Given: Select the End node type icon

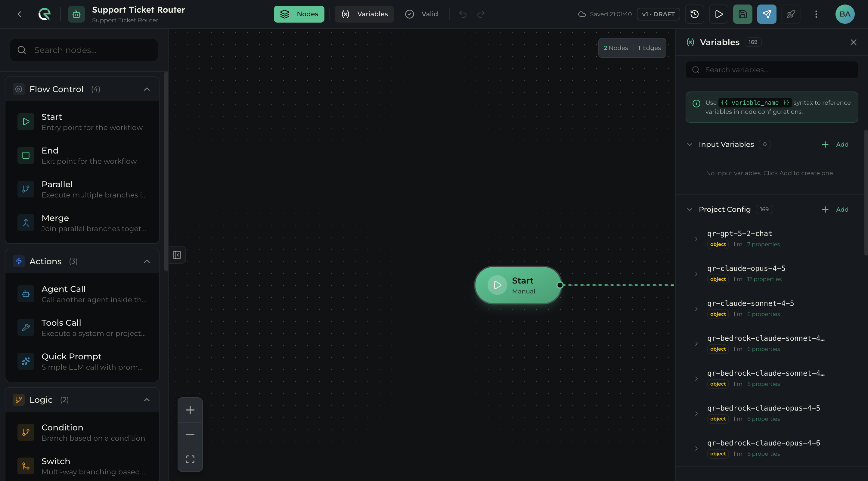Looking at the screenshot, I should tap(26, 155).
